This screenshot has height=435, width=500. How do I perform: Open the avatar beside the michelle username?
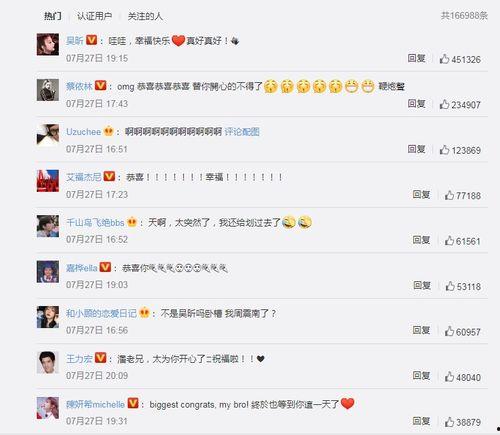coord(48,408)
